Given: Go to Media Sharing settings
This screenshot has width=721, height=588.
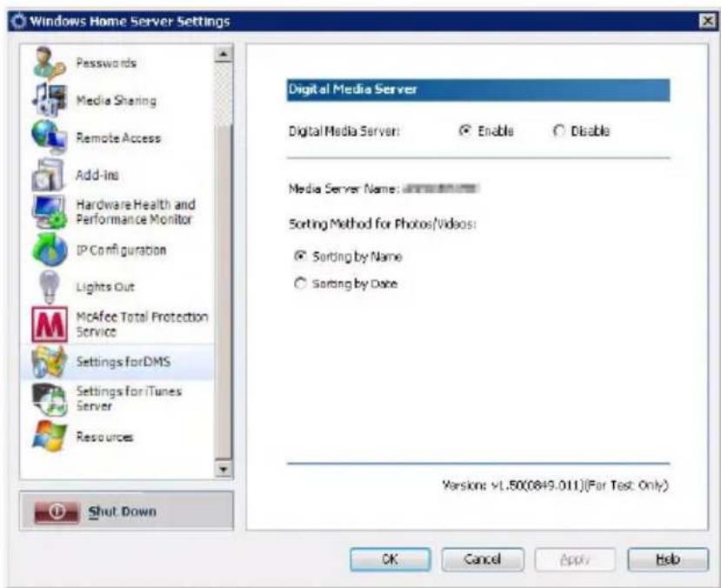Looking at the screenshot, I should pos(117,100).
